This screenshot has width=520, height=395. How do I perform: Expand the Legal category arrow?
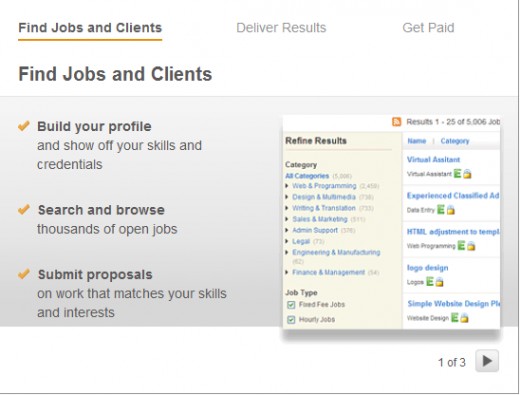pyautogui.click(x=287, y=241)
